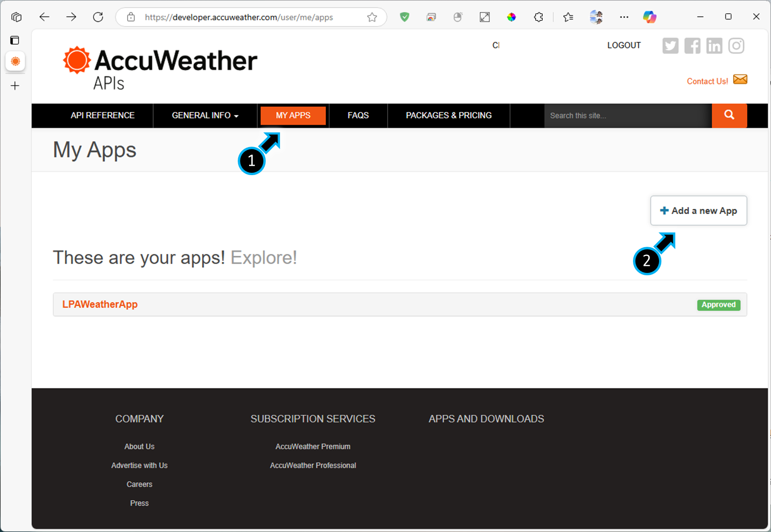Open PACKAGES & PRICING page
Viewport: 771px width, 532px height.
(449, 115)
